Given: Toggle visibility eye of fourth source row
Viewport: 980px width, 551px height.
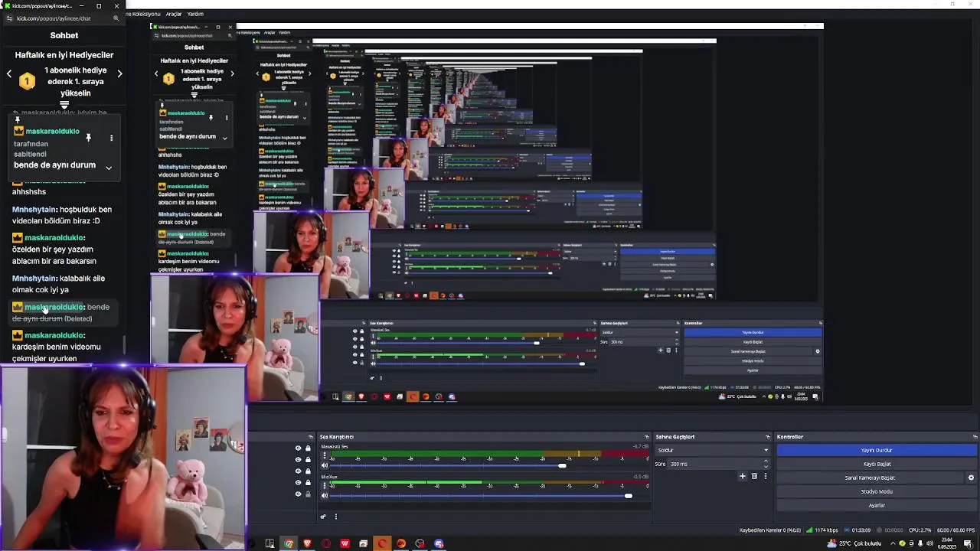Looking at the screenshot, I should coord(298,482).
